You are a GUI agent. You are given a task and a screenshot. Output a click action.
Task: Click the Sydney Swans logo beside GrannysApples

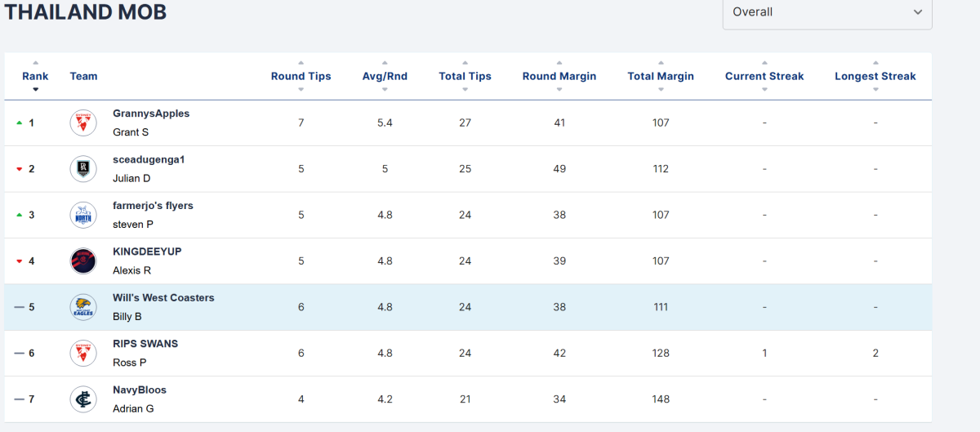click(x=83, y=122)
